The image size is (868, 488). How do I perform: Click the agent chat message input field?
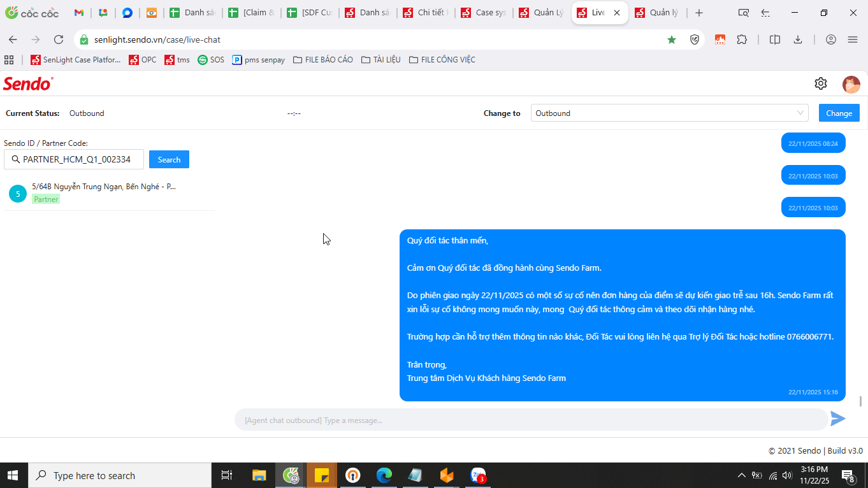click(x=531, y=420)
